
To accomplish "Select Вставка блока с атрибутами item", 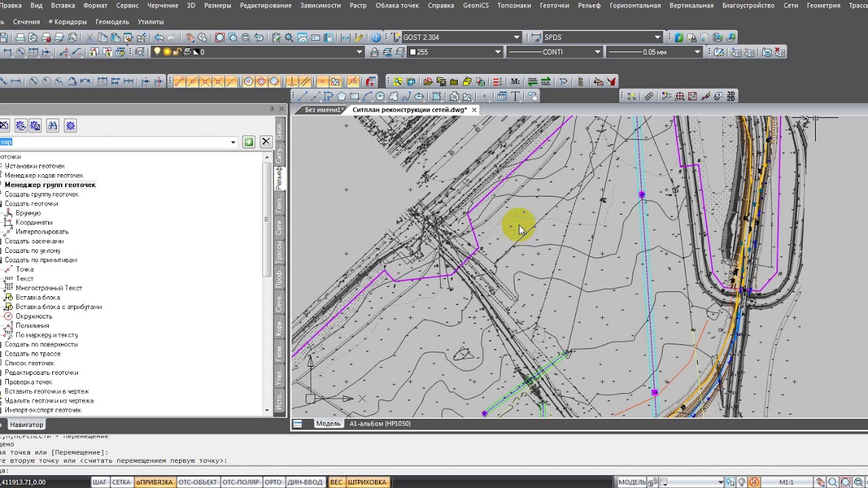I will click(58, 307).
